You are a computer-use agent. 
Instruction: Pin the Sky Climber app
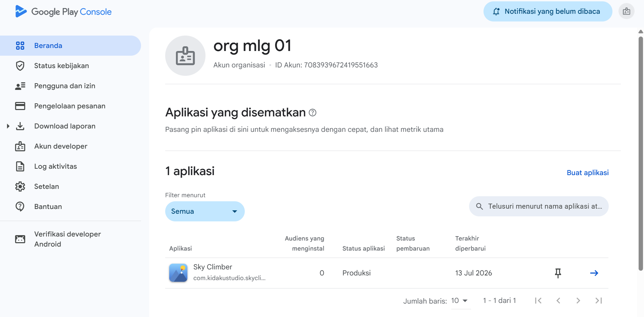558,273
